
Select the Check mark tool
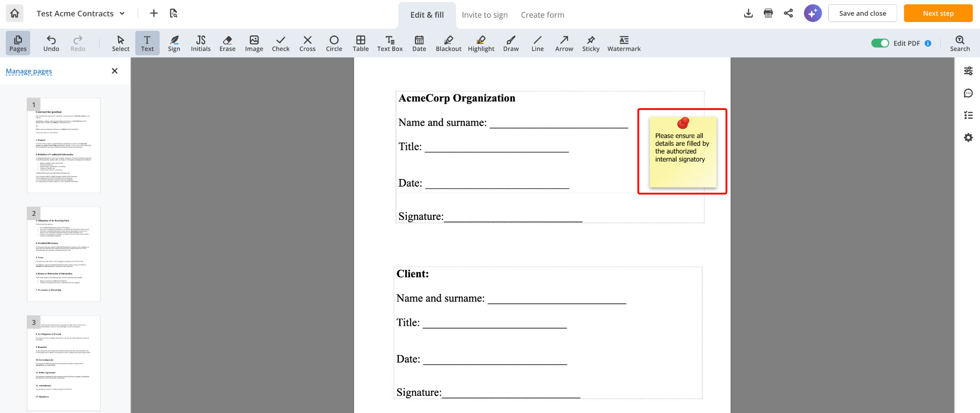coord(281,43)
